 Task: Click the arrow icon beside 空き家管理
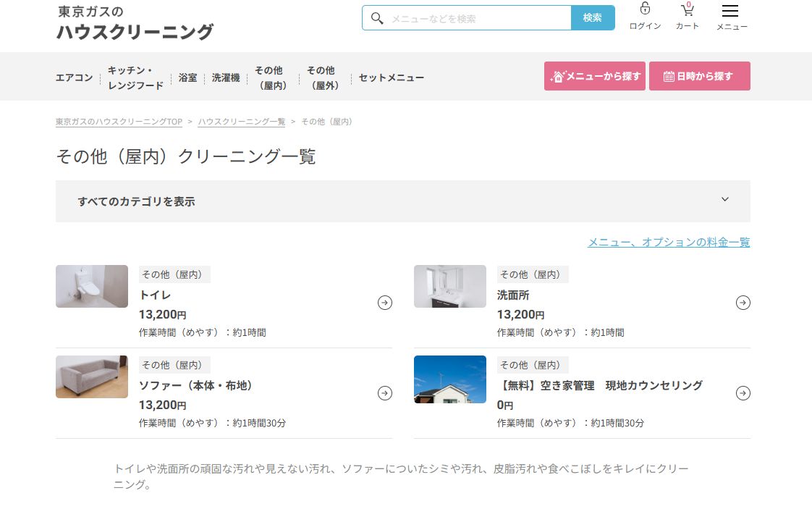pos(743,393)
